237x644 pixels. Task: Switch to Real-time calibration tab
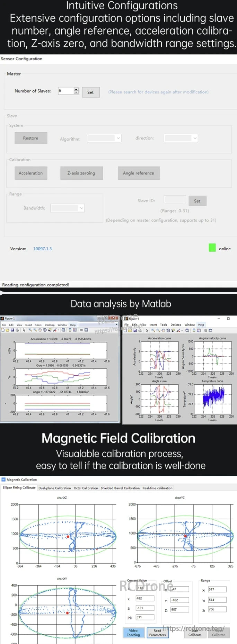(157, 488)
